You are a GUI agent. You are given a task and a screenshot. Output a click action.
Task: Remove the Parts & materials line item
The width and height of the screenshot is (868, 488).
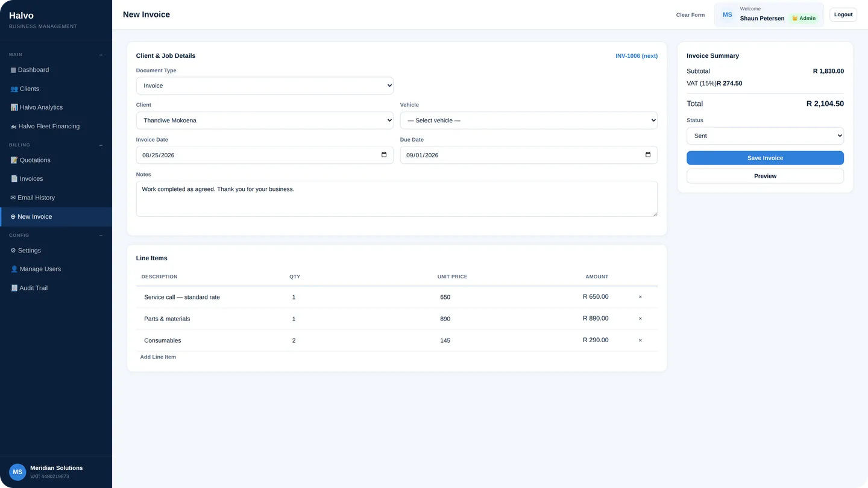coord(640,319)
